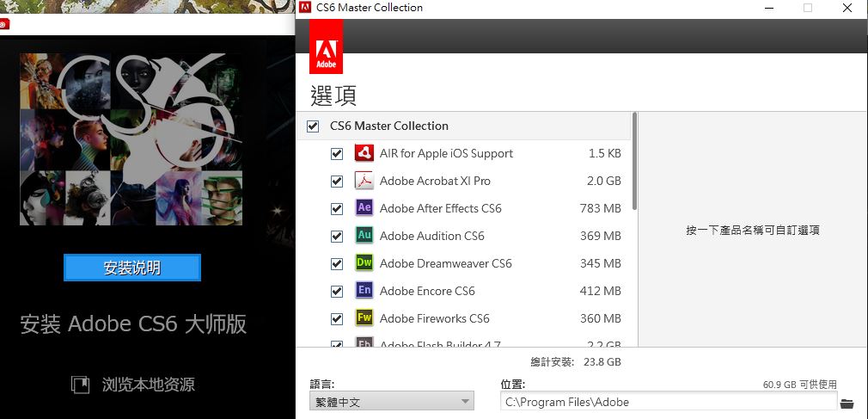Click the Dreamweaver CS6 icon
The image size is (868, 419).
[x=364, y=263]
